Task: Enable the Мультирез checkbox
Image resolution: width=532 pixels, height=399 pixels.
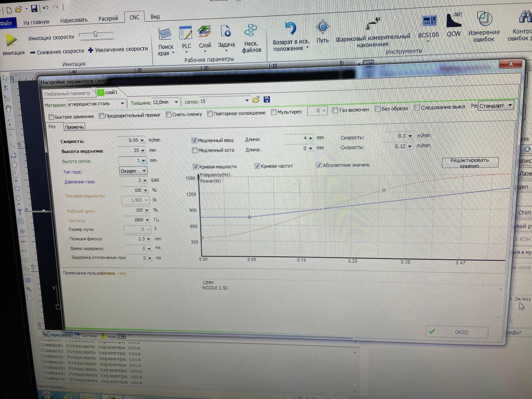Action: coord(274,112)
